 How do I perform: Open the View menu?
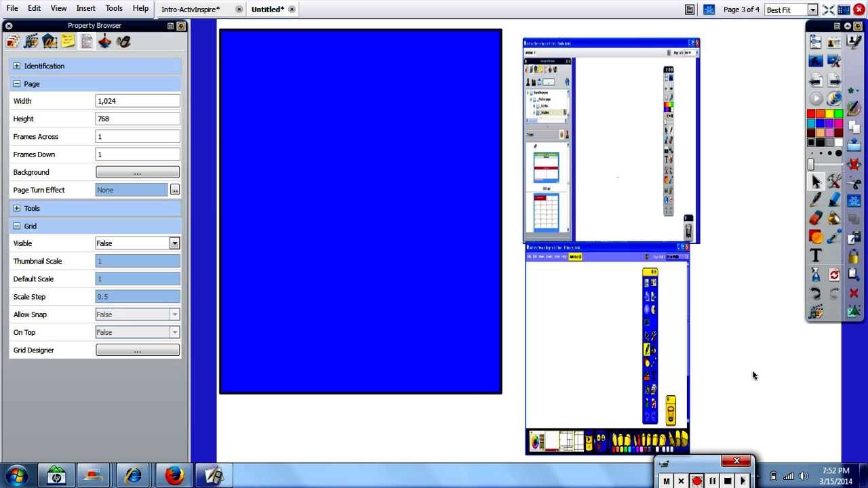pos(58,8)
